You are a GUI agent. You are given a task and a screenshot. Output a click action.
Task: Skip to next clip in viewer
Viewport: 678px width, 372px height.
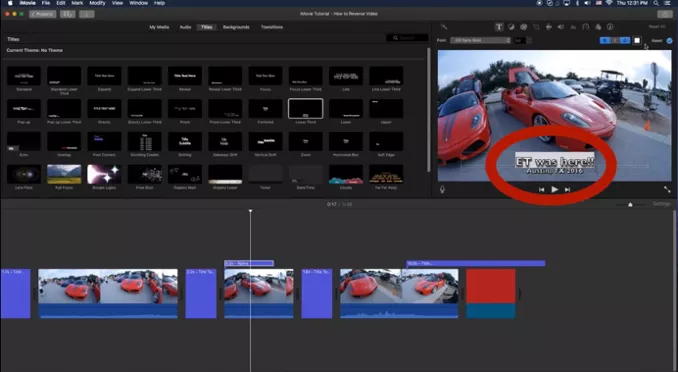tap(567, 189)
